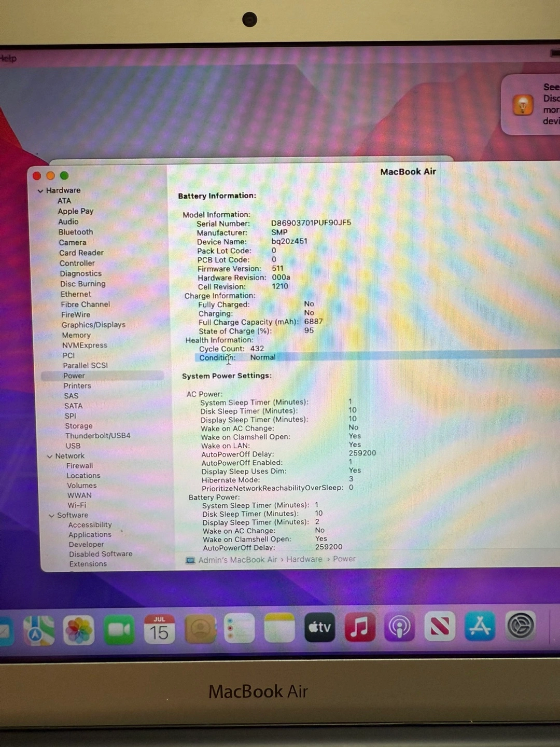Viewport: 560px width, 747px height.
Task: Select Audio under Hardware
Action: click(x=68, y=222)
